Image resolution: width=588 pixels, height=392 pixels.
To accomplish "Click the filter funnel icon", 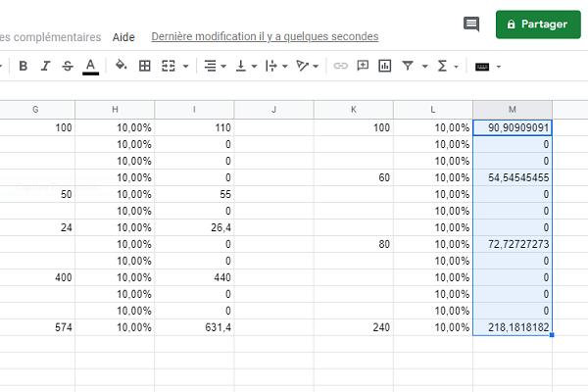I will click(408, 67).
